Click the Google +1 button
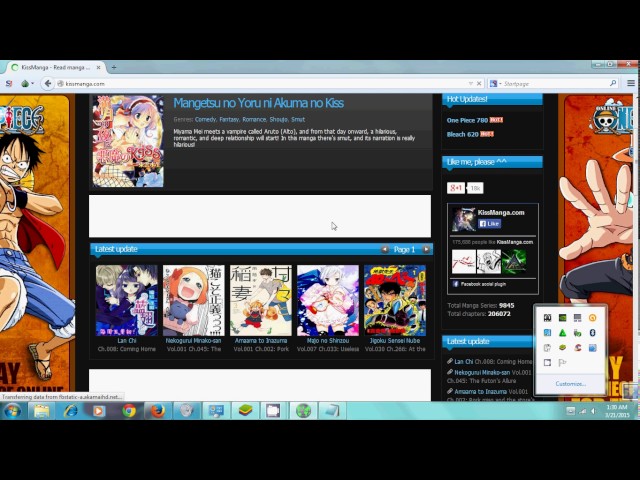The height and width of the screenshot is (480, 640). coord(456,188)
